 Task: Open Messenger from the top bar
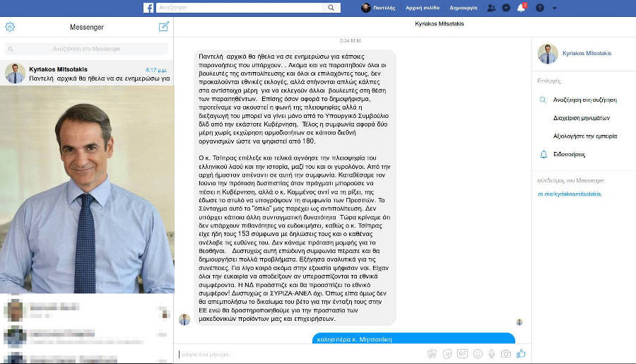point(506,8)
